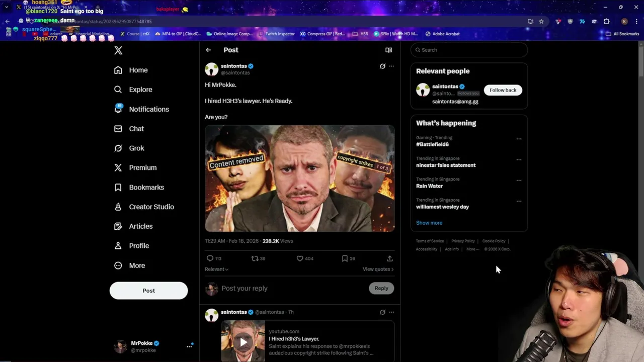The width and height of the screenshot is (644, 362).
Task: Open Chrome profile avatar K
Action: 624,21
